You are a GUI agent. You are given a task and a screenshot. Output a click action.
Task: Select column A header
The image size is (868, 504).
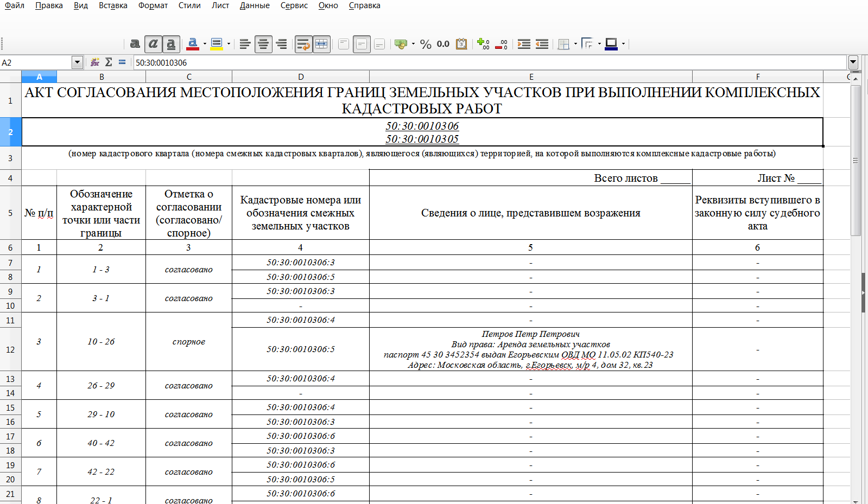pos(39,76)
